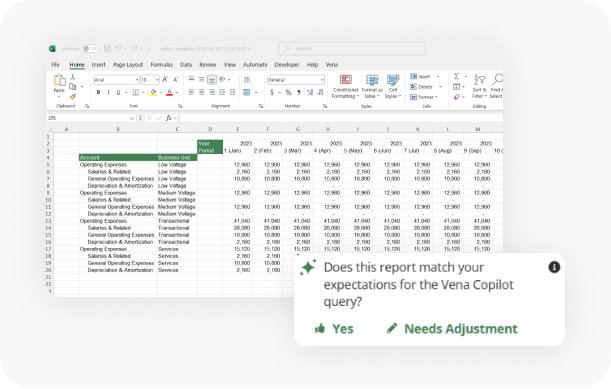Apply the red font color
Viewport: 611px width, 389px height.
coord(170,92)
